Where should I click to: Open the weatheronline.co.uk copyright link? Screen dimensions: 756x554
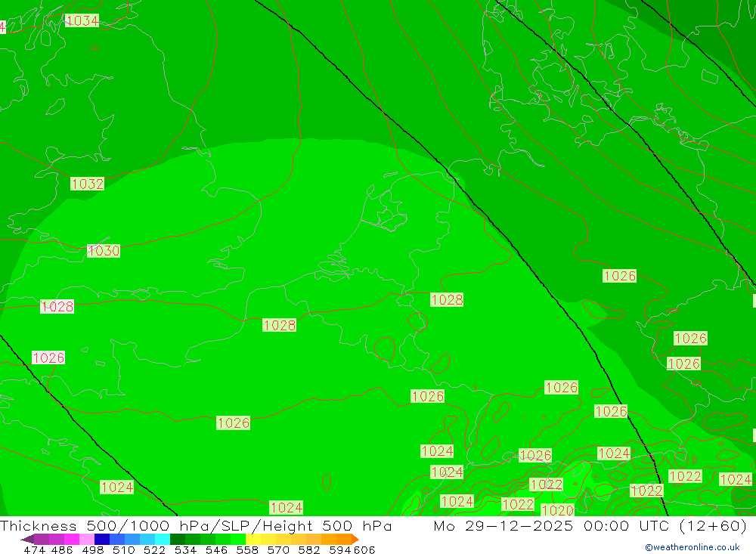pos(692,547)
